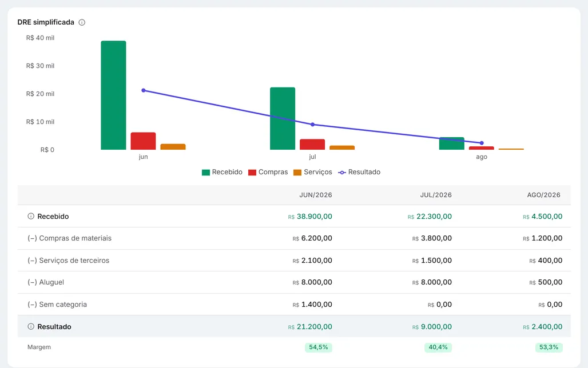Click info icon beside Recebido row
588x368 pixels.
tap(31, 216)
